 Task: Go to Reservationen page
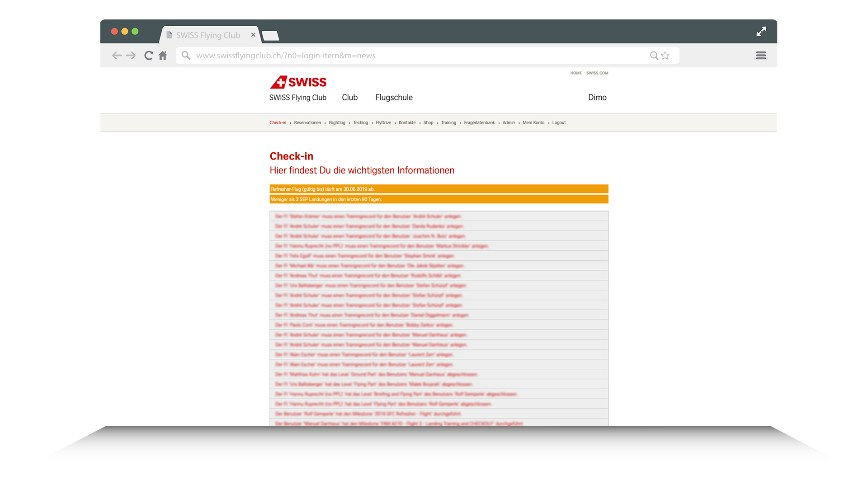[307, 123]
